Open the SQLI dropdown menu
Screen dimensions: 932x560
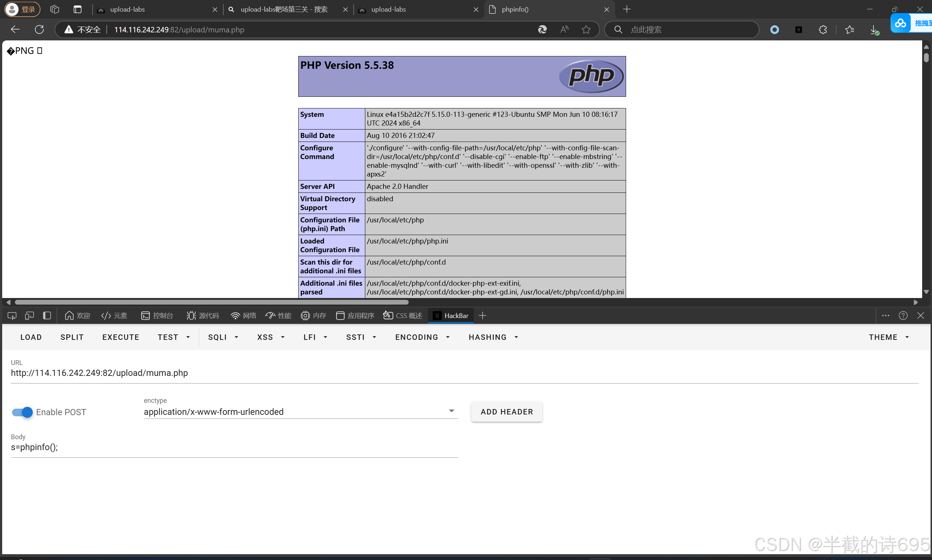[223, 337]
